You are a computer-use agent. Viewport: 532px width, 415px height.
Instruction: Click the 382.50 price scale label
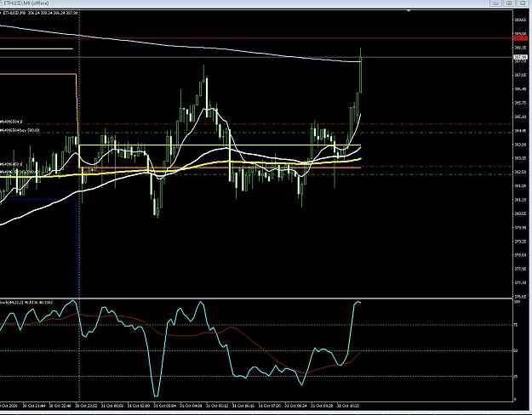(520, 172)
